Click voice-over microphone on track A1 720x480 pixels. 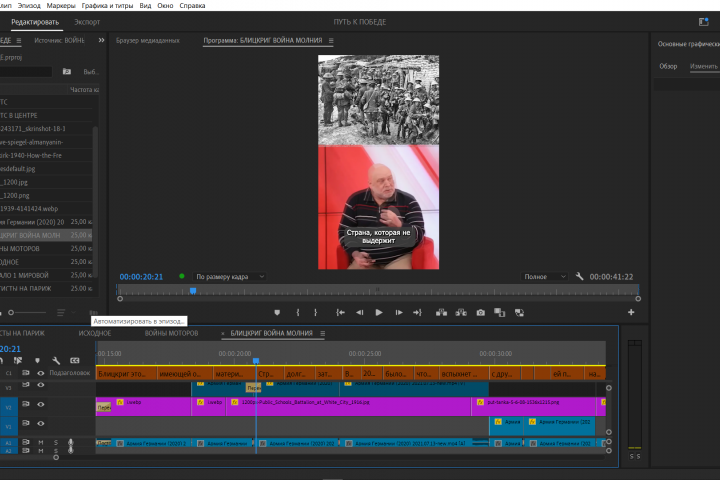point(71,442)
